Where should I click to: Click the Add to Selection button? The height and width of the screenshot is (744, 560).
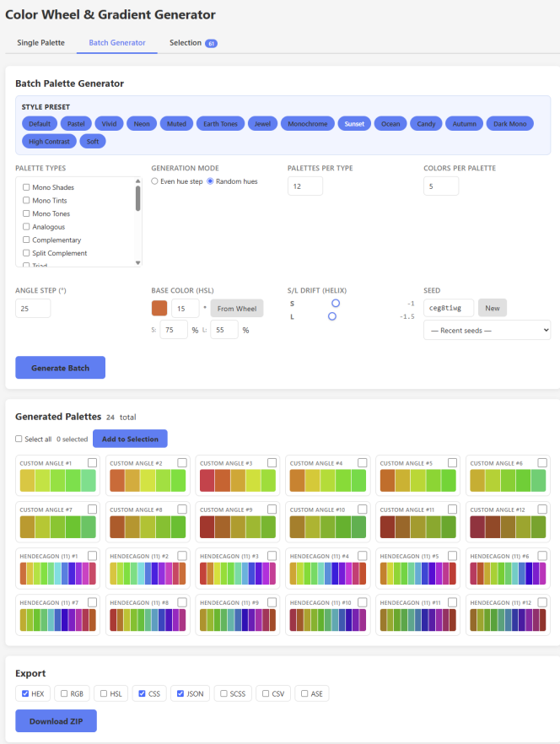pos(130,439)
